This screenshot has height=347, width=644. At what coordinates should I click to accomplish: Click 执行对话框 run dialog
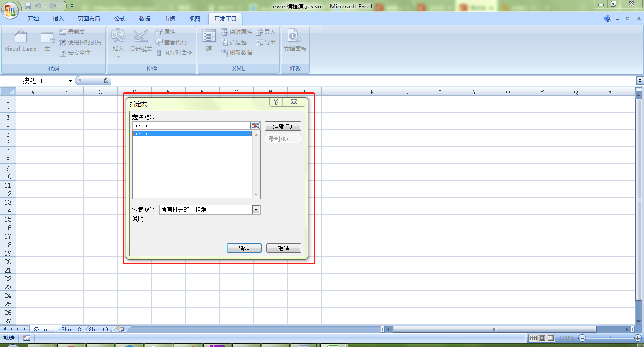point(174,52)
